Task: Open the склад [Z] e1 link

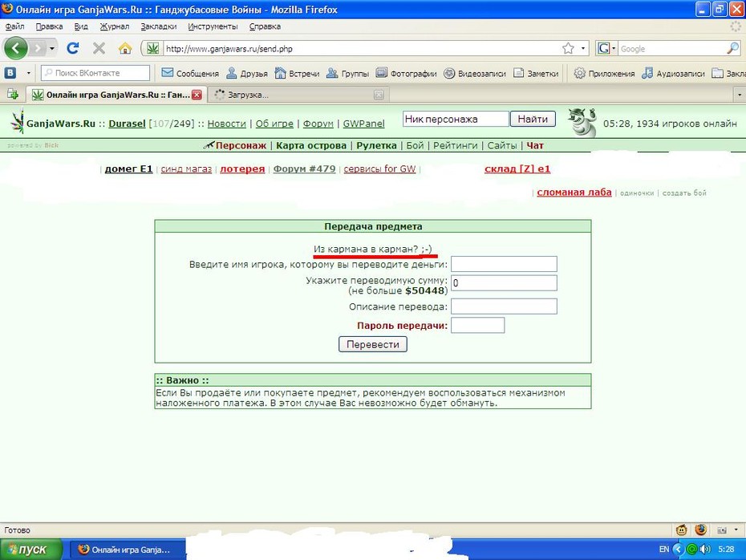Action: [517, 169]
